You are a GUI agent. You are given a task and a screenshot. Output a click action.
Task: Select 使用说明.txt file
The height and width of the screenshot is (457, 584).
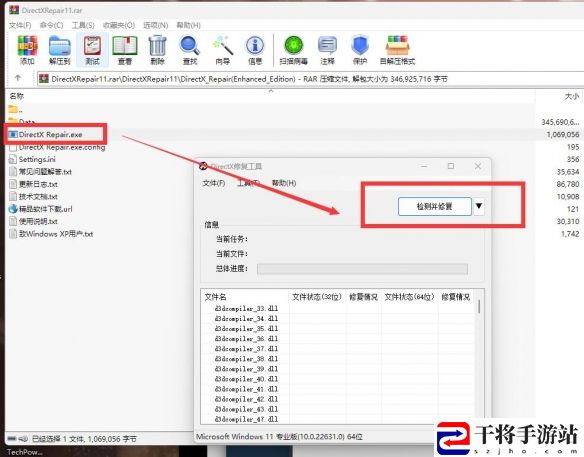pyautogui.click(x=33, y=222)
